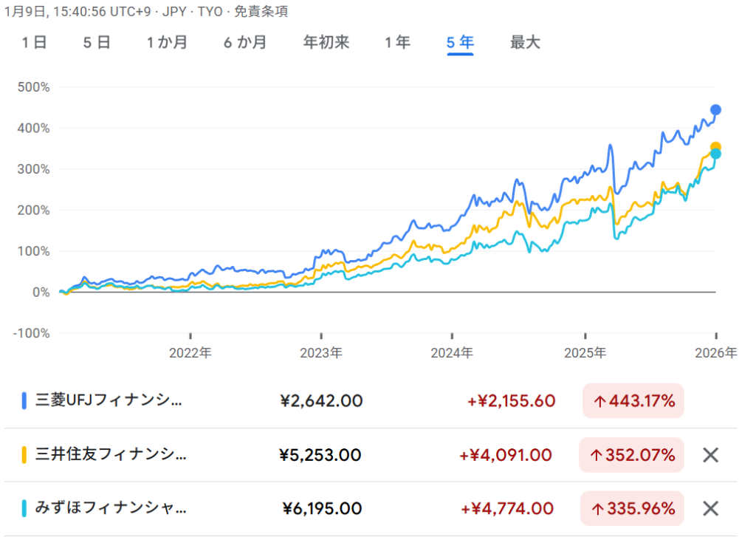This screenshot has width=756, height=537.
Task: Click the active 5年 tab
Action: [x=460, y=43]
